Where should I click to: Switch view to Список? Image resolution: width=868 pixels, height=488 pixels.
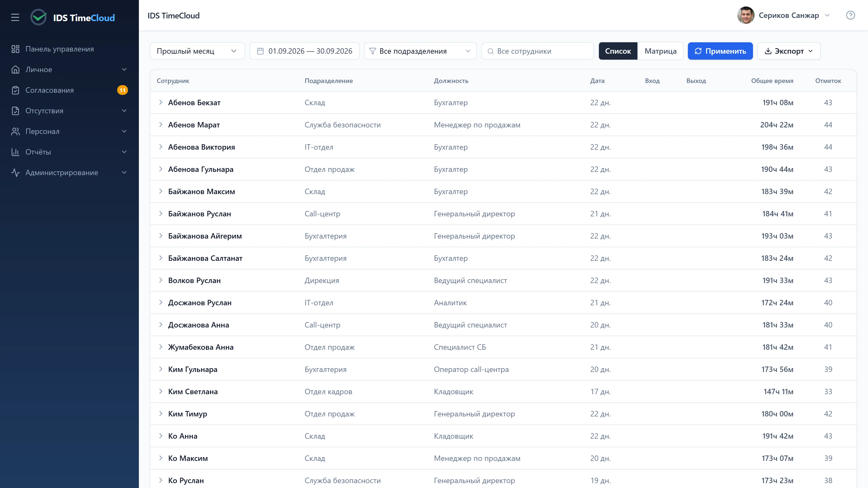tap(618, 51)
